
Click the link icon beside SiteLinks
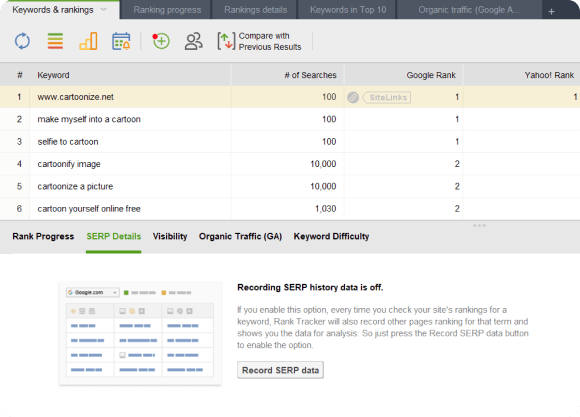(x=353, y=97)
